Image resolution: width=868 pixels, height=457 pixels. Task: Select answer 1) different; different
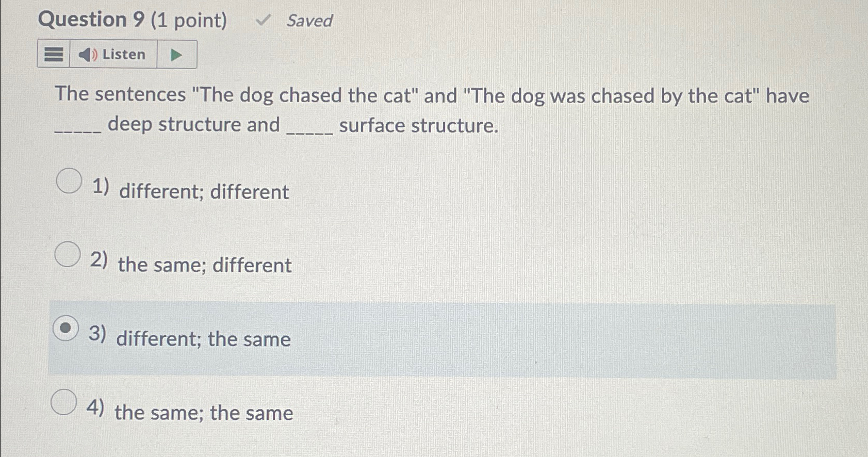68,181
